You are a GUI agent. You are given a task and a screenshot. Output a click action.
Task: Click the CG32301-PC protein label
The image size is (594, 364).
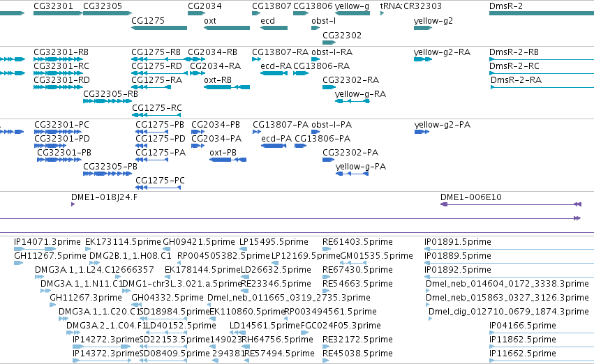61,125
